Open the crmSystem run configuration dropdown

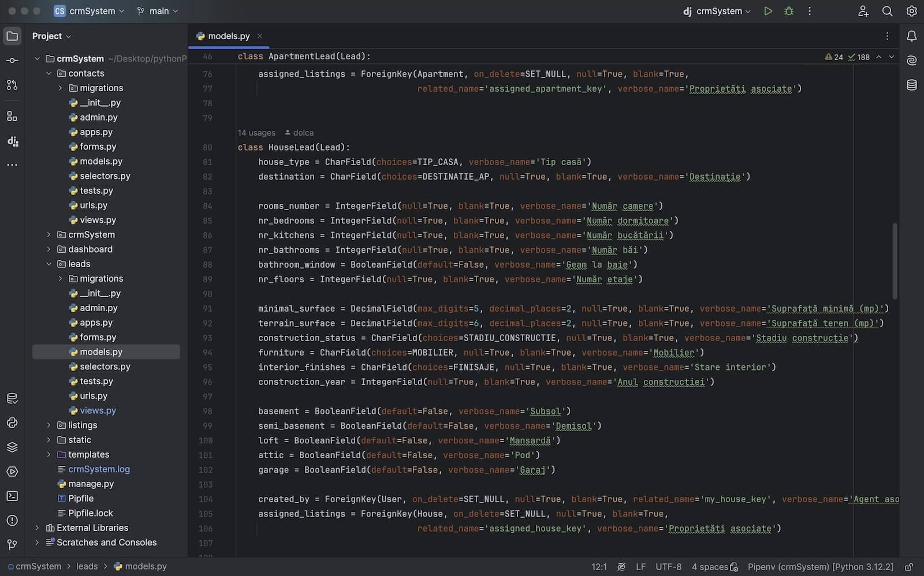[718, 11]
